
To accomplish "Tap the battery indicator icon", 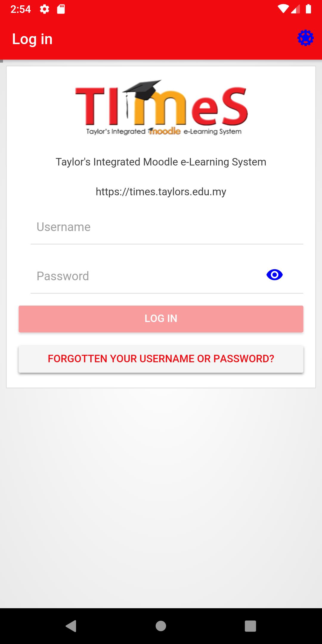I will point(309,9).
